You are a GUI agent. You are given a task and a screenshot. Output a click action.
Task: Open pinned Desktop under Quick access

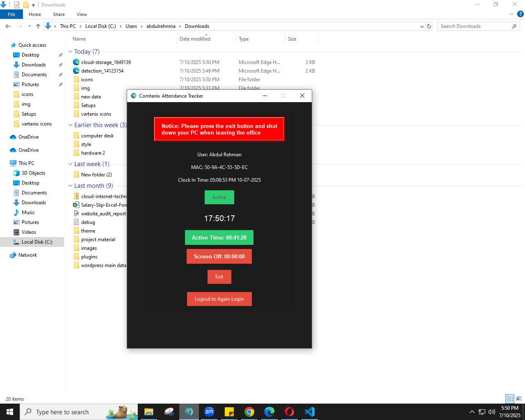tap(30, 55)
